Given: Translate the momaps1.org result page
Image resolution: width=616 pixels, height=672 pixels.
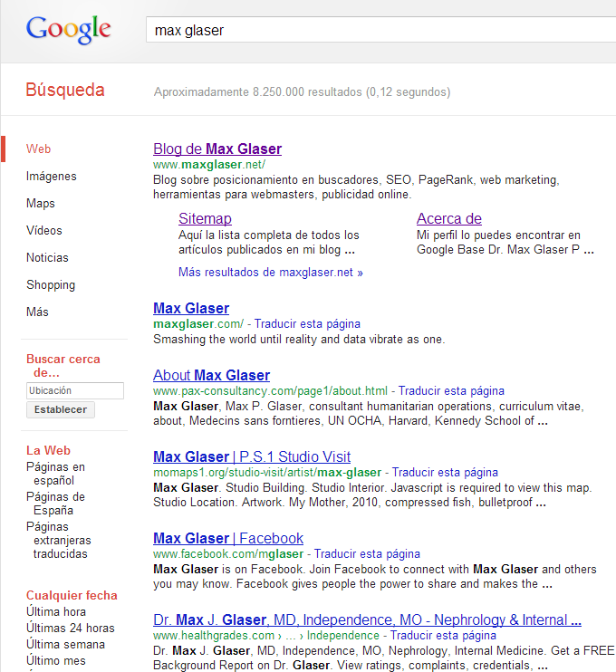Looking at the screenshot, I should click(445, 472).
